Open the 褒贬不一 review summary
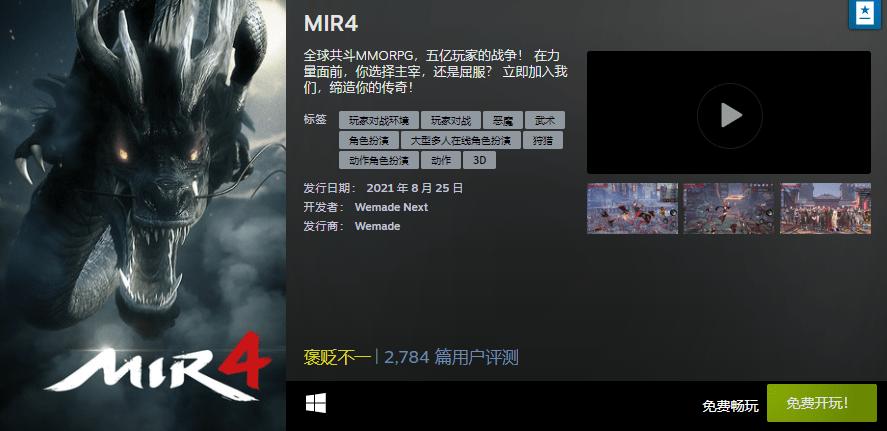887x431 pixels. coord(337,357)
